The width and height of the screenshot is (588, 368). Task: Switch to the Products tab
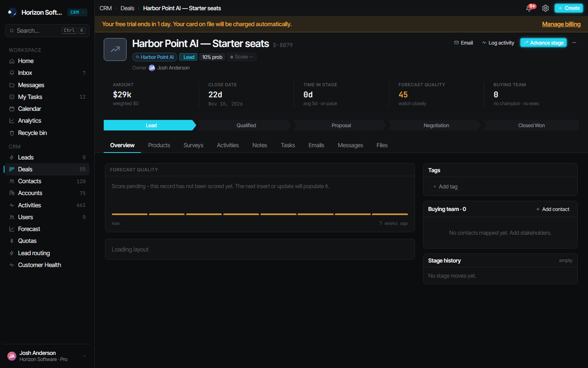159,145
